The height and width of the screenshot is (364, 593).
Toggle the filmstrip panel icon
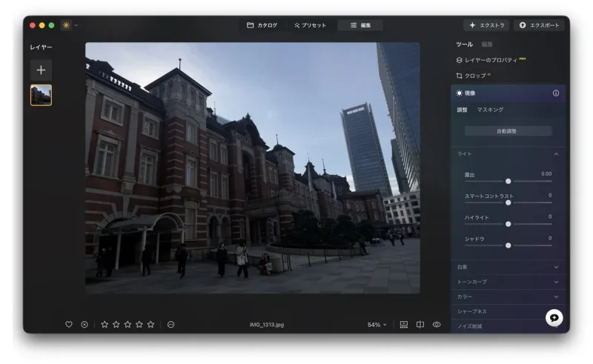tap(404, 325)
